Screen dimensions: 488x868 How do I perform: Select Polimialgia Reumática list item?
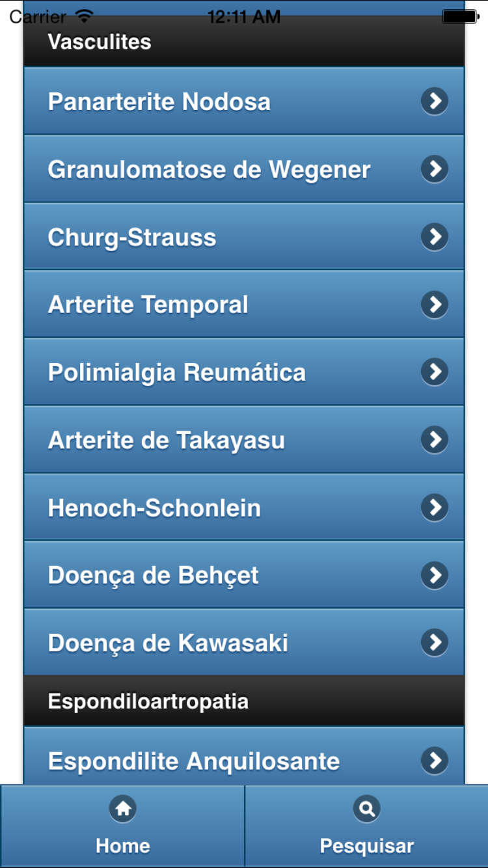point(244,372)
